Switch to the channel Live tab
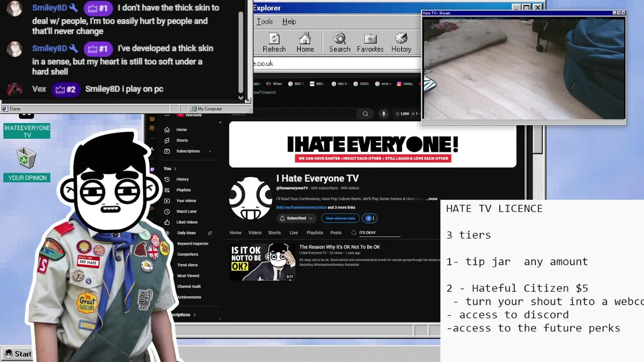The width and height of the screenshot is (644, 362). coord(294,233)
